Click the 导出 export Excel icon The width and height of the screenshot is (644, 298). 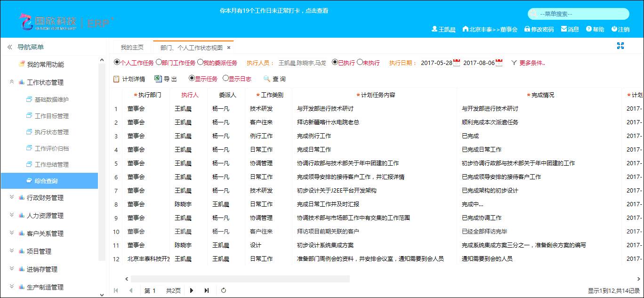(158, 79)
